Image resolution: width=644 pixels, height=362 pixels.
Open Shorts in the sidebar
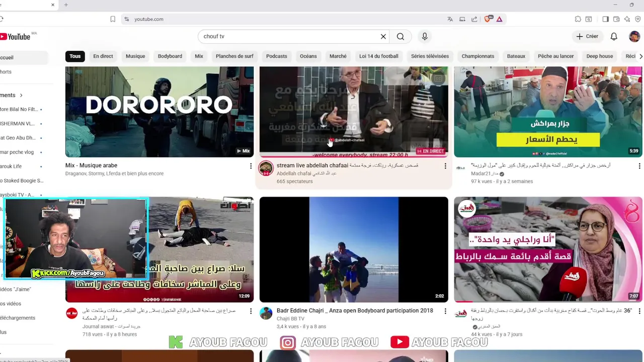pos(6,72)
